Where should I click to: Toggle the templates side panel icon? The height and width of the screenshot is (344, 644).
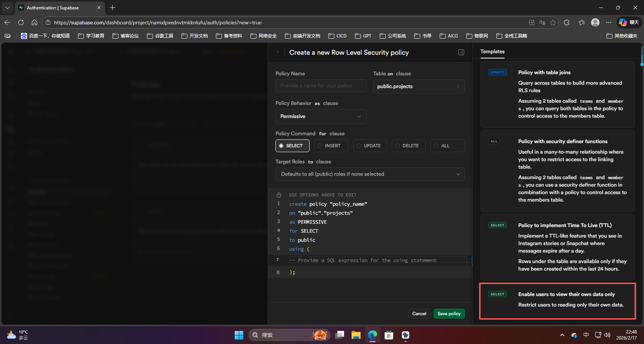tap(461, 52)
